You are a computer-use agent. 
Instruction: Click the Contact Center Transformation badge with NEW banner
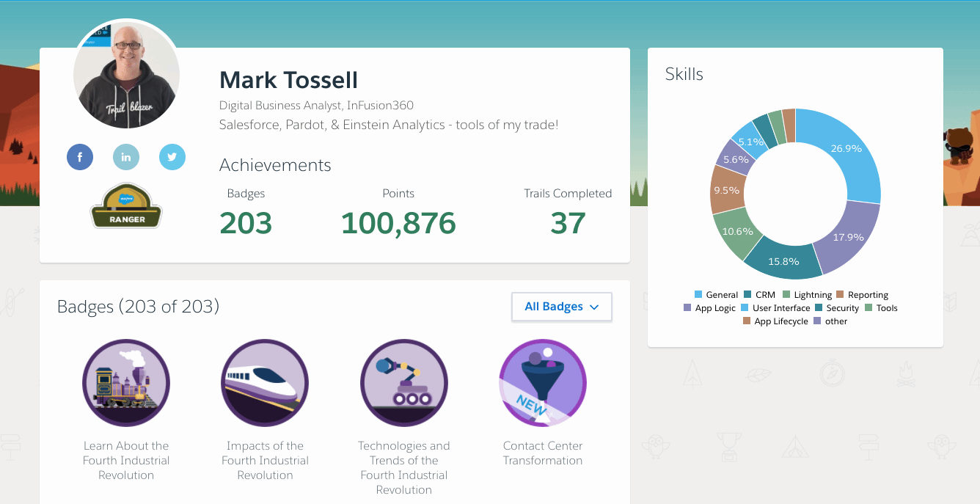543,382
